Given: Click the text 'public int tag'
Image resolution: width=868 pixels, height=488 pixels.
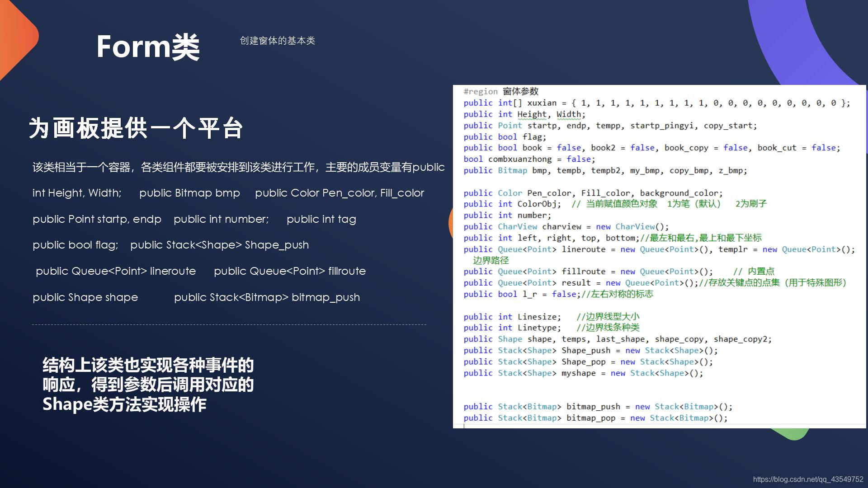Looking at the screenshot, I should click(321, 219).
